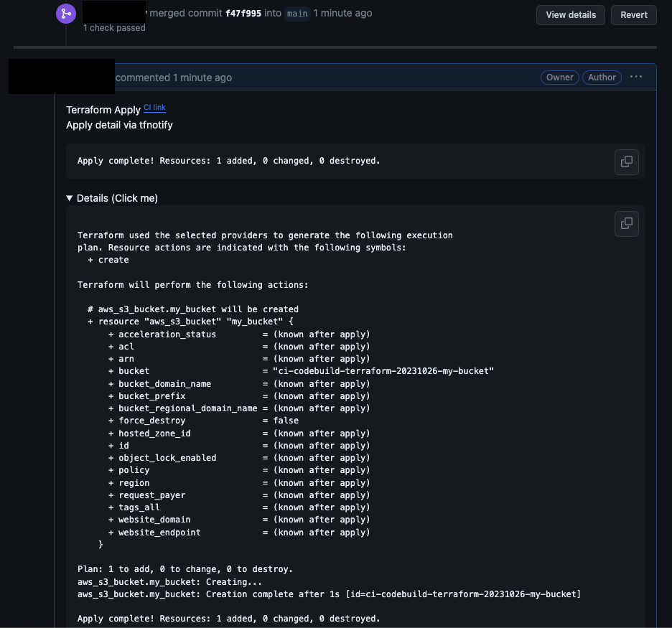The width and height of the screenshot is (672, 628).
Task: Click the Author badge
Action: (x=602, y=77)
